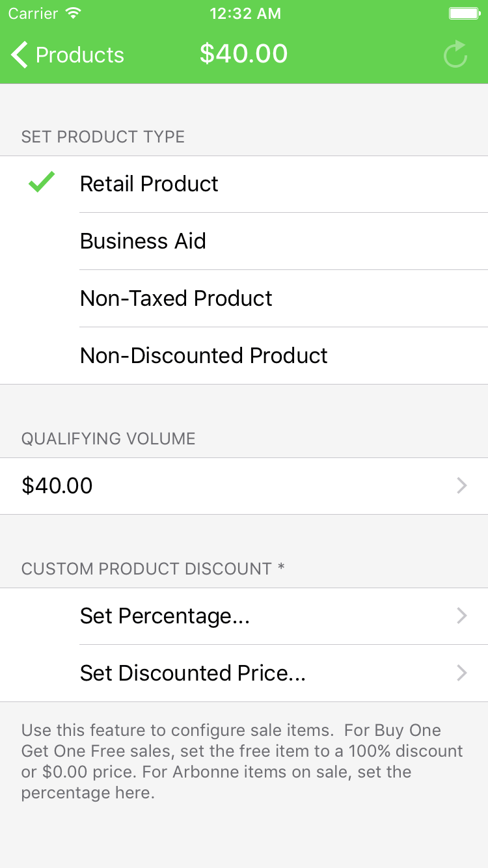The image size is (488, 868).
Task: Select the Retail Product label
Action: [x=149, y=184]
